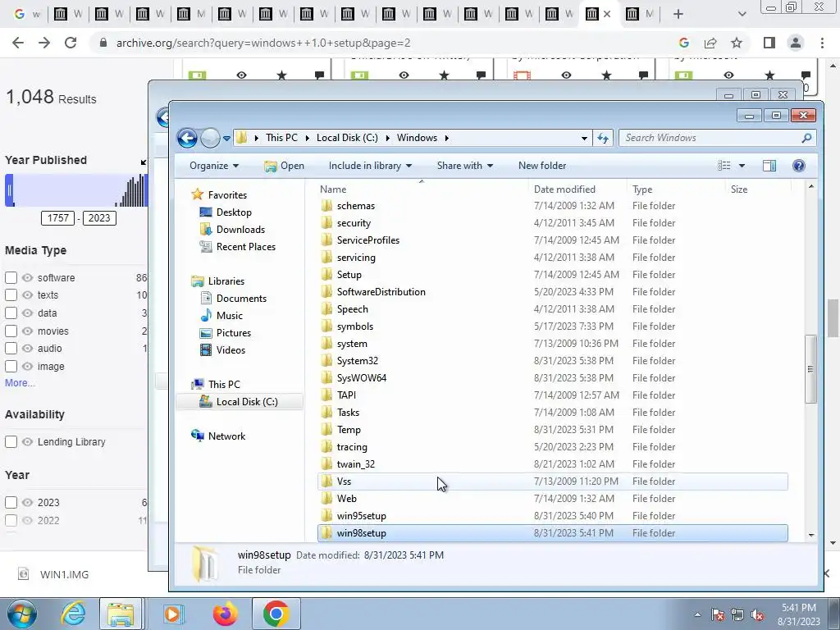Image resolution: width=840 pixels, height=630 pixels.
Task: Click File Explorer taskbar icon
Action: coord(121,614)
